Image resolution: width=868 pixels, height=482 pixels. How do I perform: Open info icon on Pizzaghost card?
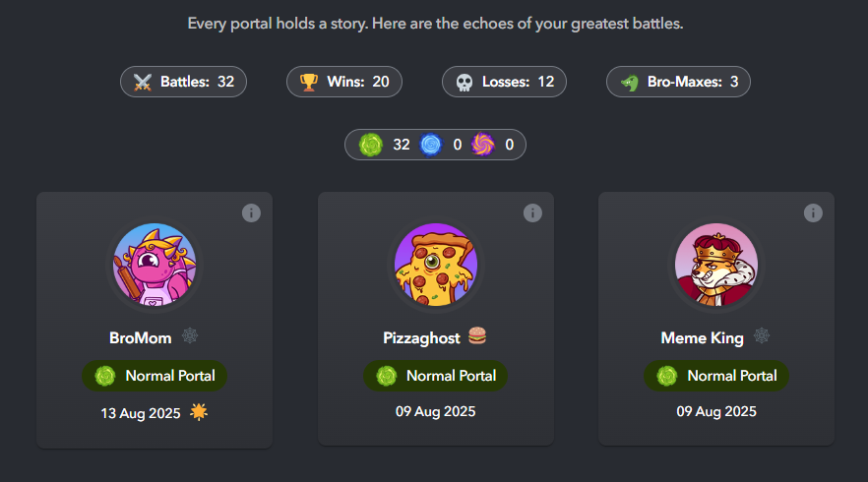tap(532, 212)
